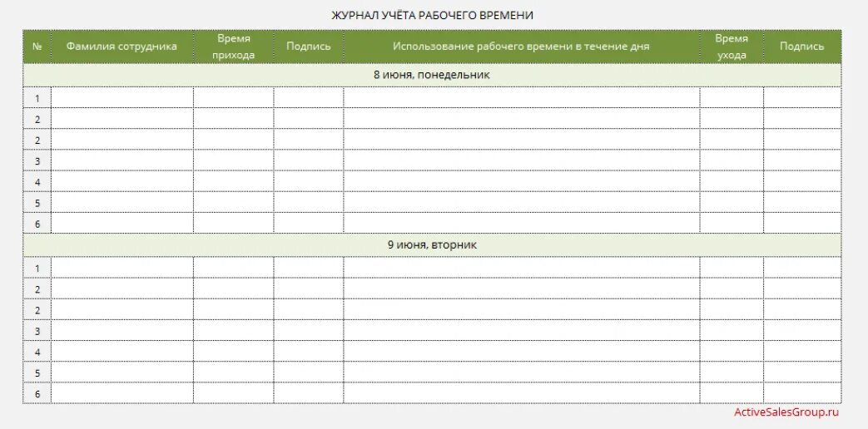
Task: Select departure time cell in row 6 of 8 июня
Action: (732, 224)
